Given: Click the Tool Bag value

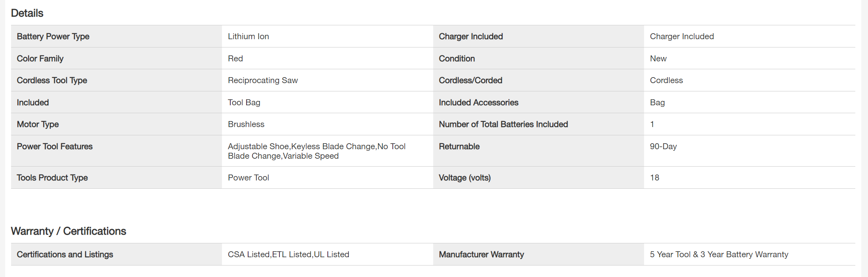Looking at the screenshot, I should pos(244,102).
